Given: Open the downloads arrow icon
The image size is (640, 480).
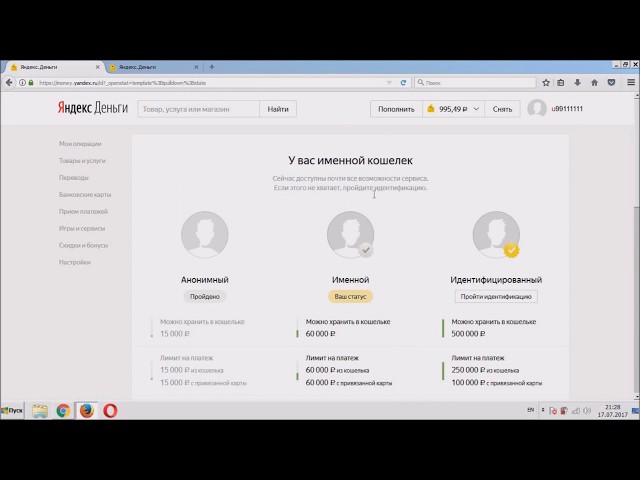Looking at the screenshot, I should click(577, 83).
